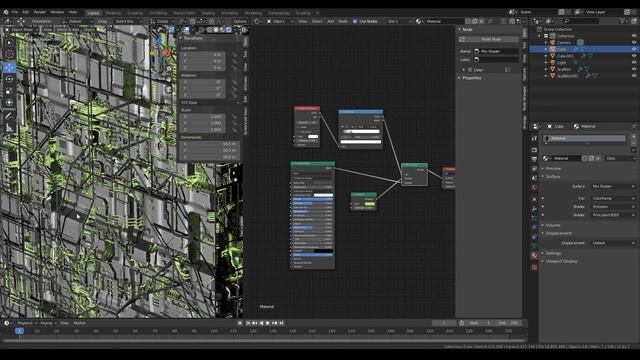Select the Move tool in viewport toolbar

[9, 67]
